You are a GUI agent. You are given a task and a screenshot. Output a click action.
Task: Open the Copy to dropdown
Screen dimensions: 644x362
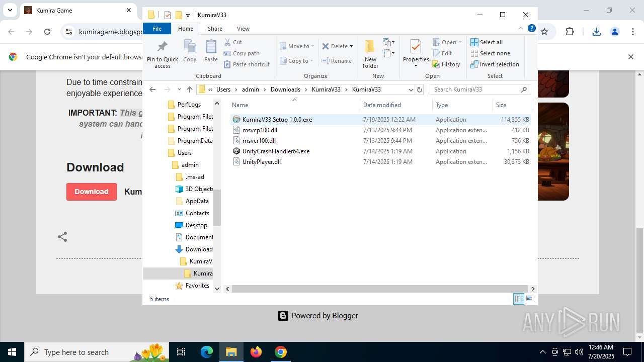297,61
